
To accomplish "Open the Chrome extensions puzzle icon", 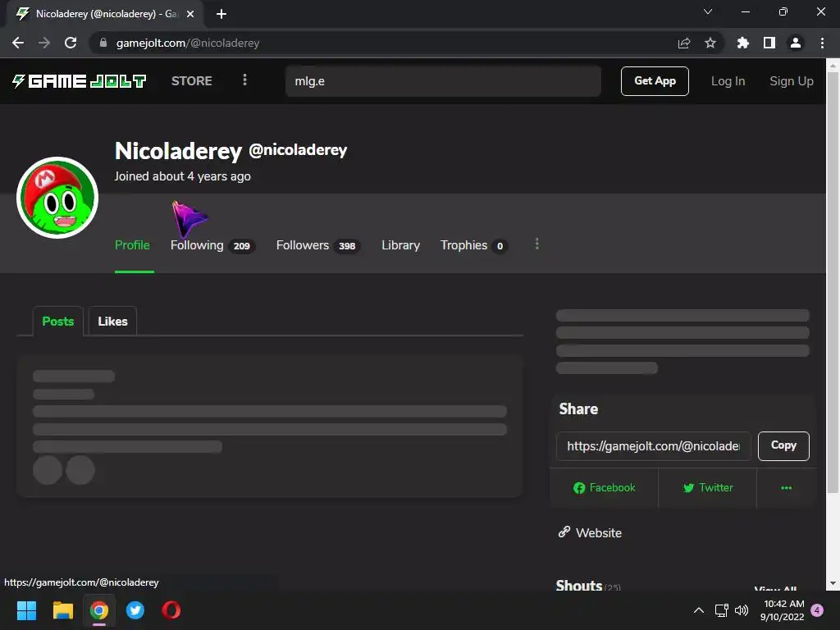I will pyautogui.click(x=742, y=43).
